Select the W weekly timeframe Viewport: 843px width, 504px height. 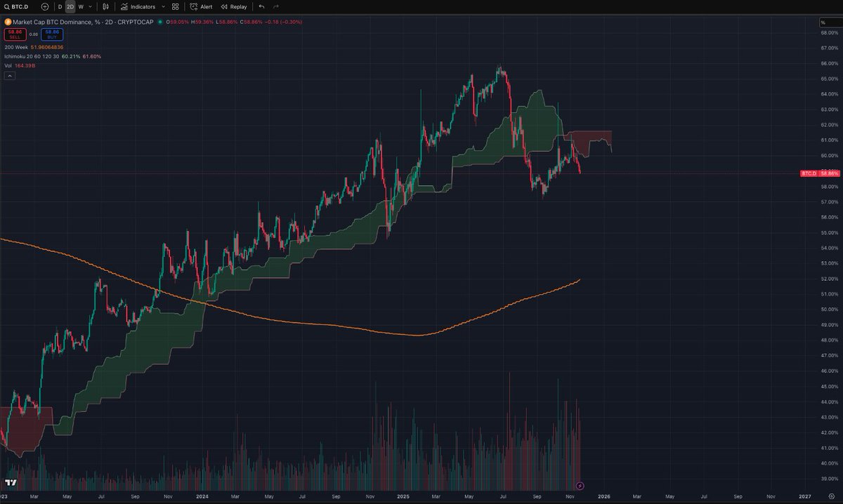click(x=81, y=6)
